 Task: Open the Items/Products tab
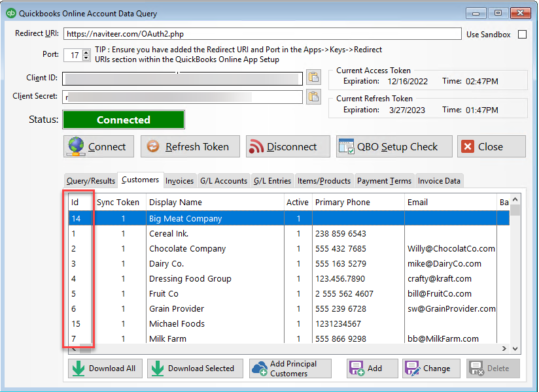pyautogui.click(x=324, y=181)
